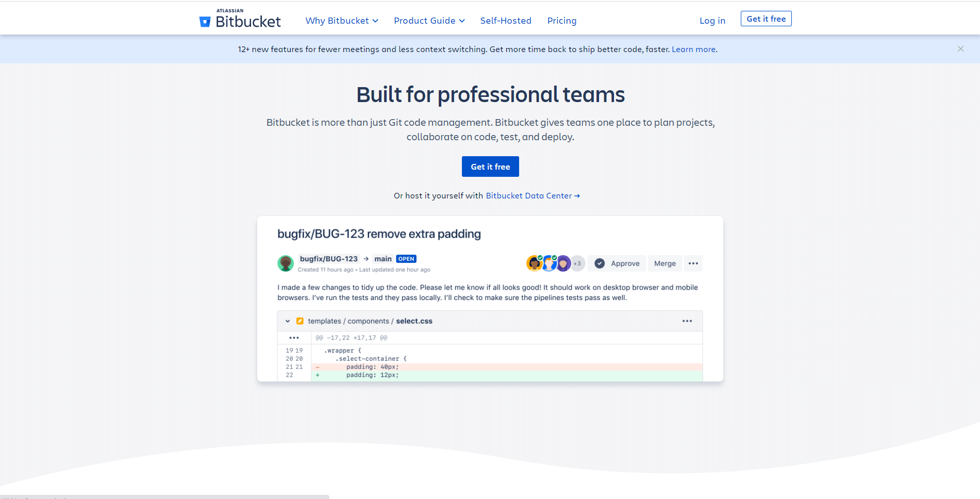Approve the pull request
Screen dimensions: 980x499
617,263
